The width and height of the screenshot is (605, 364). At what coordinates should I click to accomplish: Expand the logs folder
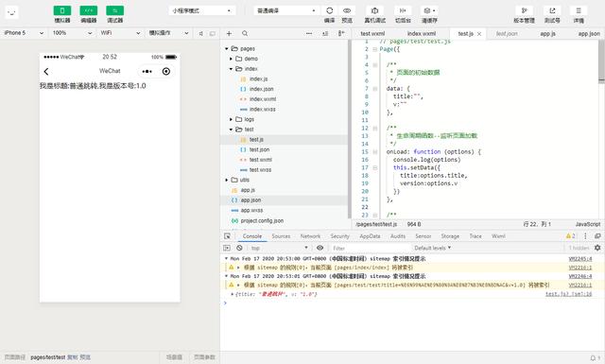[231, 119]
